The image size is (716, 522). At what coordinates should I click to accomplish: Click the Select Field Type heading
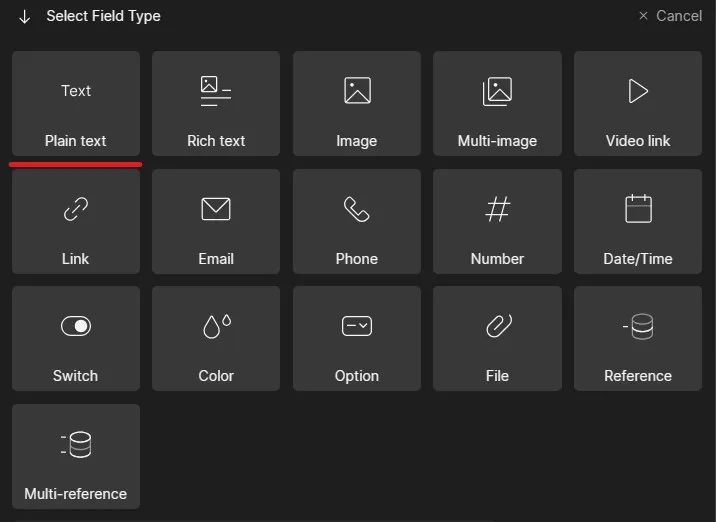[x=103, y=16]
